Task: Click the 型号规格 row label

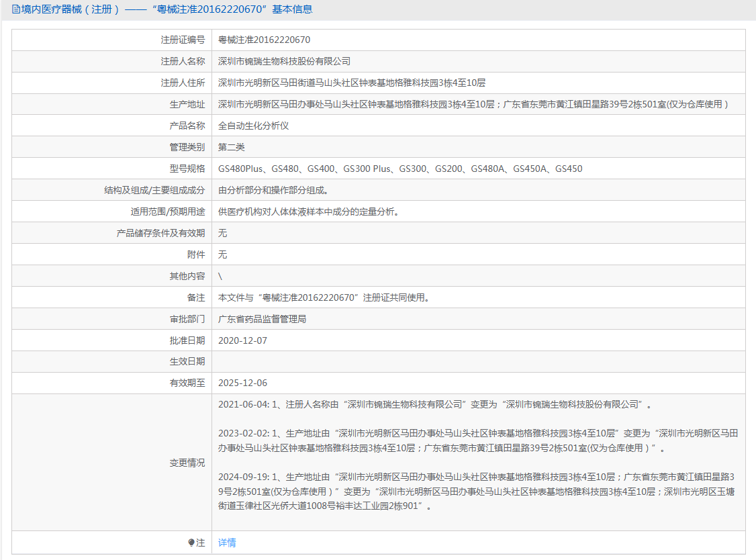Action: 187,169
